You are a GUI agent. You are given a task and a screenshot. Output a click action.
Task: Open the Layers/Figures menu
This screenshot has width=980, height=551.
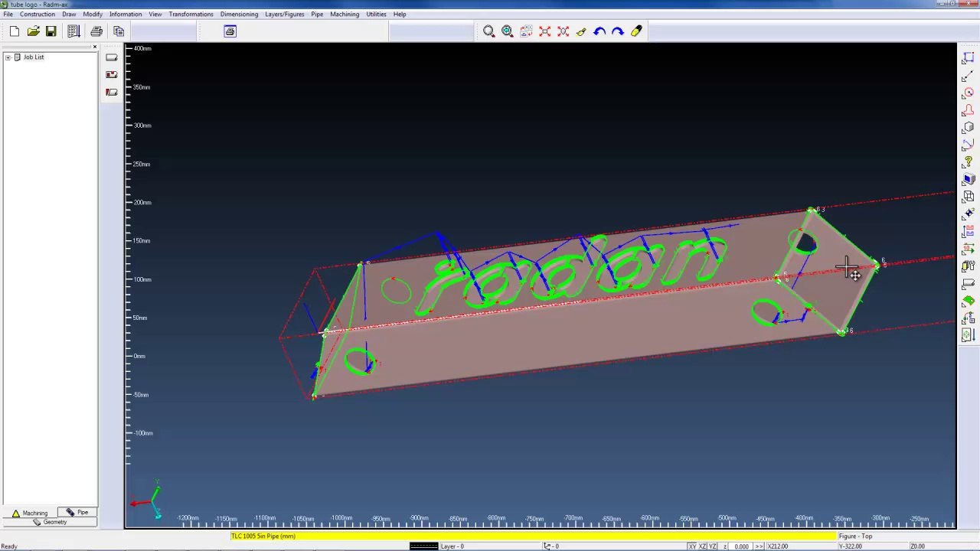click(x=285, y=14)
